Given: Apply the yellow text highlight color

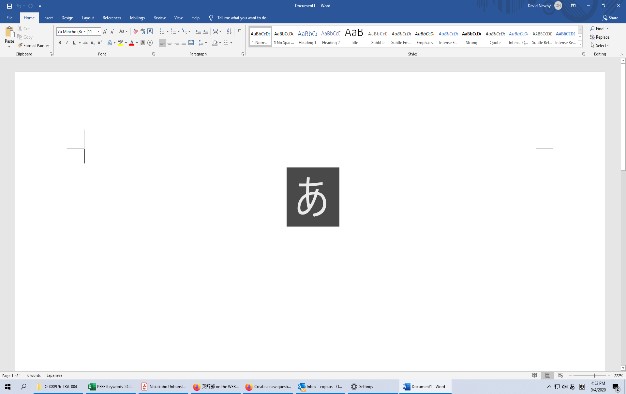Looking at the screenshot, I should tap(120, 43).
